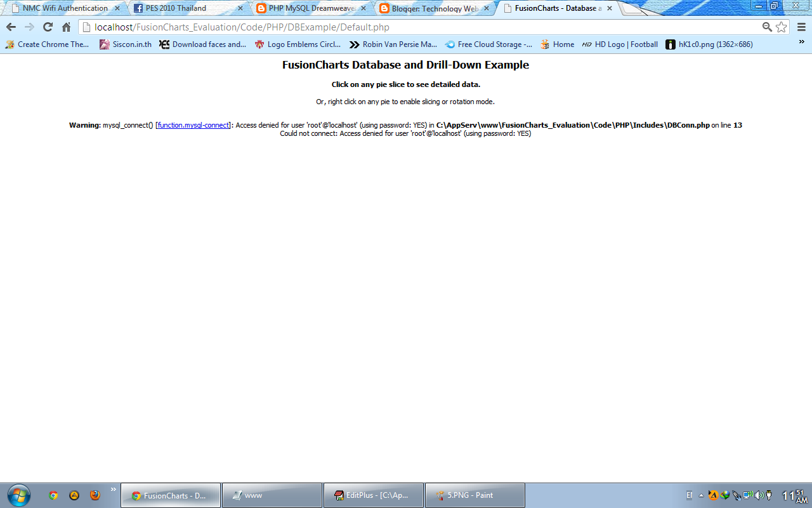Launch orange circle app in quick launch

tap(74, 495)
